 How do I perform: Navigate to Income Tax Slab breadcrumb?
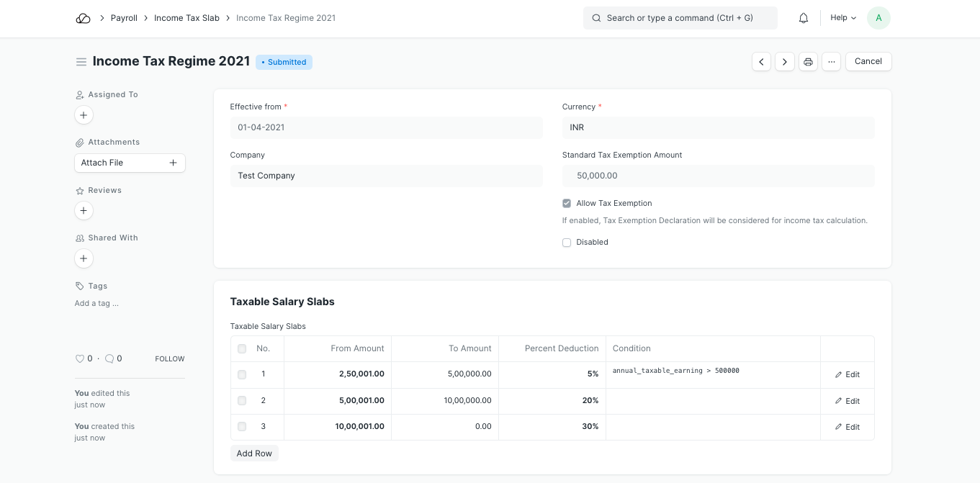tap(186, 18)
